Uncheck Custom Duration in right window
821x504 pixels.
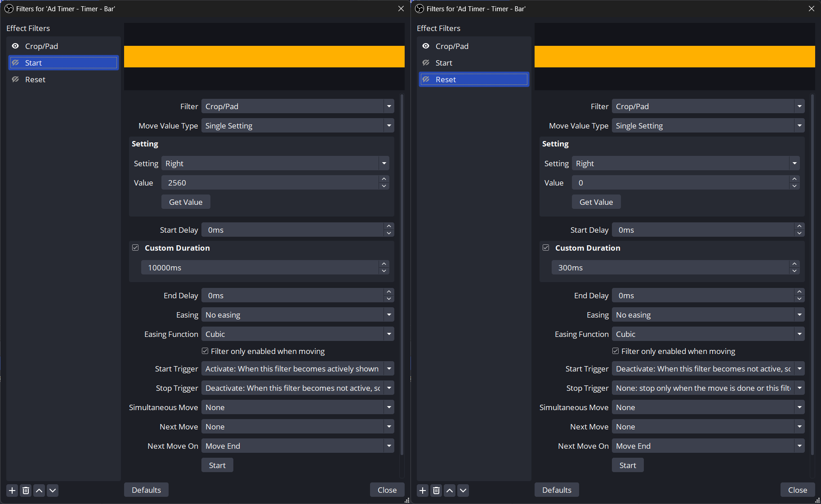[x=546, y=248]
